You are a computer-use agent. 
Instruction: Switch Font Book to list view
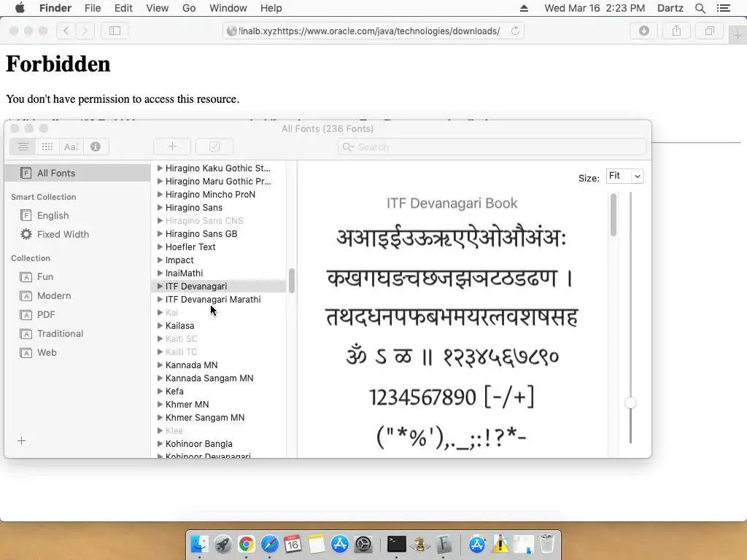[x=23, y=147]
